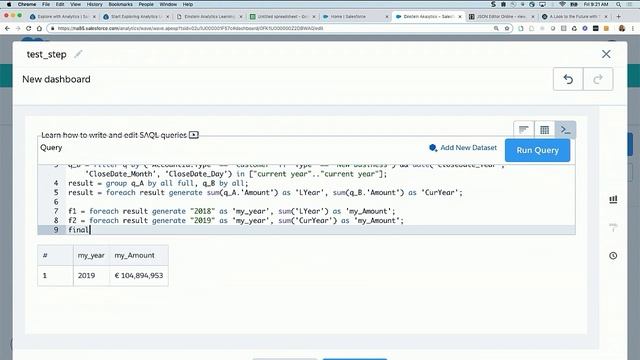The width and height of the screenshot is (640, 360).
Task: Open a new browser tab
Action: point(619,16)
